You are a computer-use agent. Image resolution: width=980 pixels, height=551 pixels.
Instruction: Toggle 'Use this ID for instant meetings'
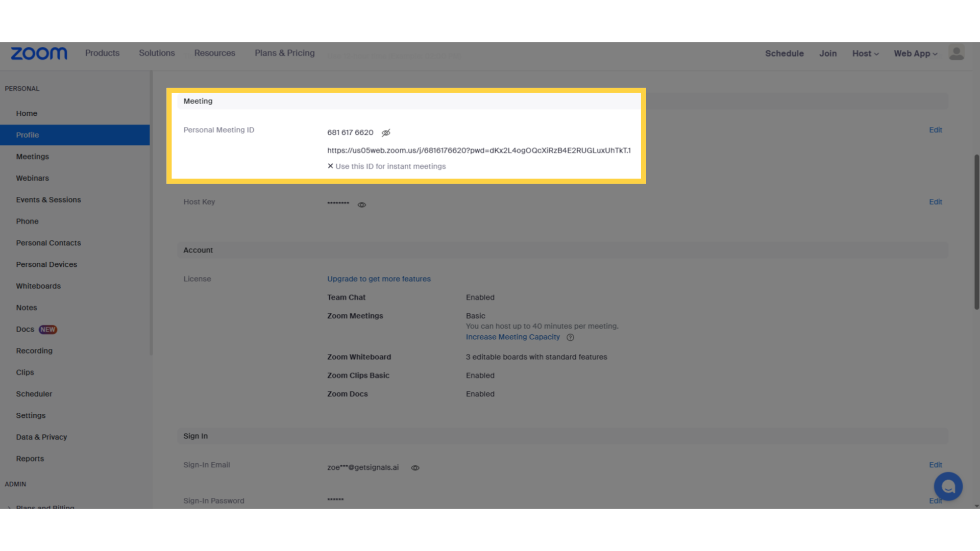(330, 166)
